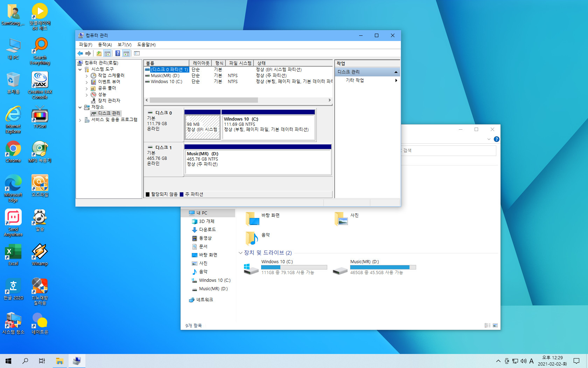Click the 디스크 0 label panel
Image resolution: width=588 pixels, height=368 pixels.
tap(164, 124)
